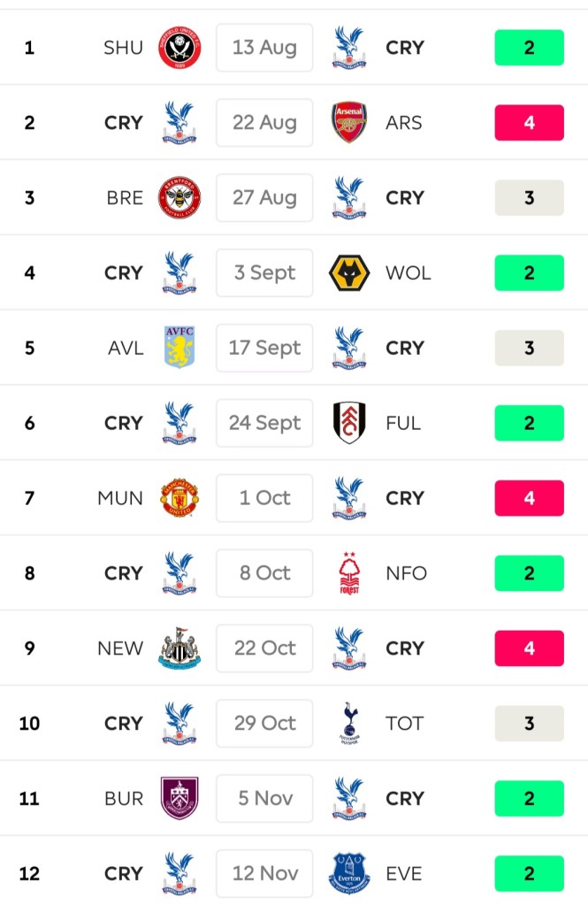Click the green difficulty 2 badge for Wolves

(x=529, y=273)
